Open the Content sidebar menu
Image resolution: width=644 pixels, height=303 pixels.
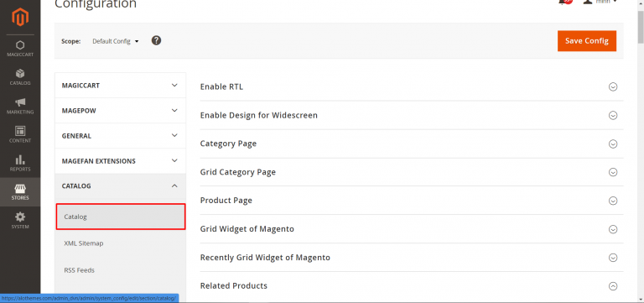click(x=20, y=134)
